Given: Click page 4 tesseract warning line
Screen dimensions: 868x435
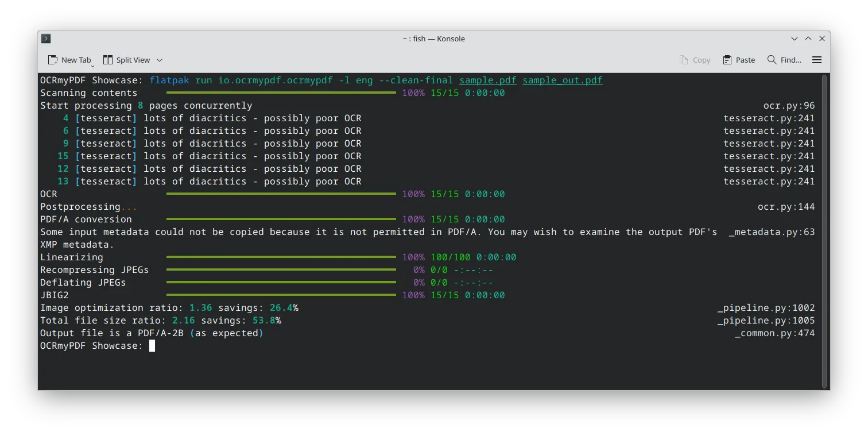Looking at the screenshot, I should tap(212, 118).
